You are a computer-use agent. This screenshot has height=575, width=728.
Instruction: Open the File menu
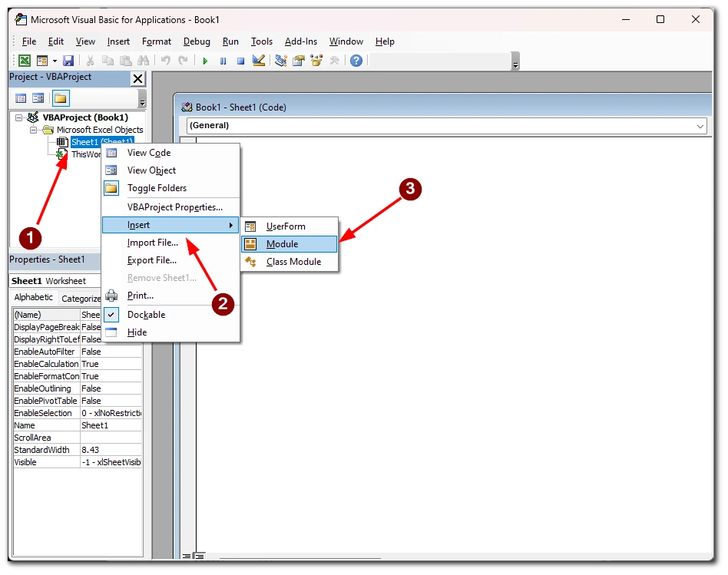coord(28,41)
